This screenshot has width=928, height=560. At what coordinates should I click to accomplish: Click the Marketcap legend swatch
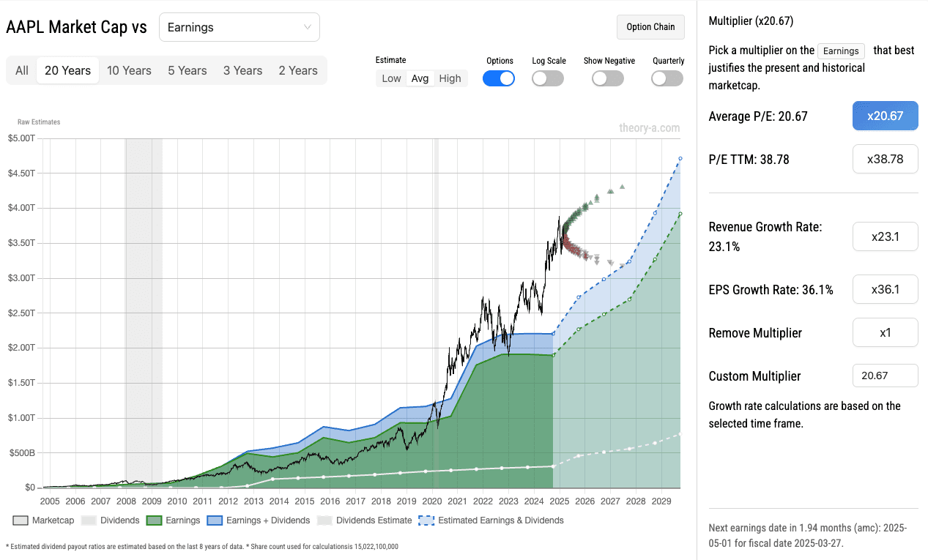(21, 520)
